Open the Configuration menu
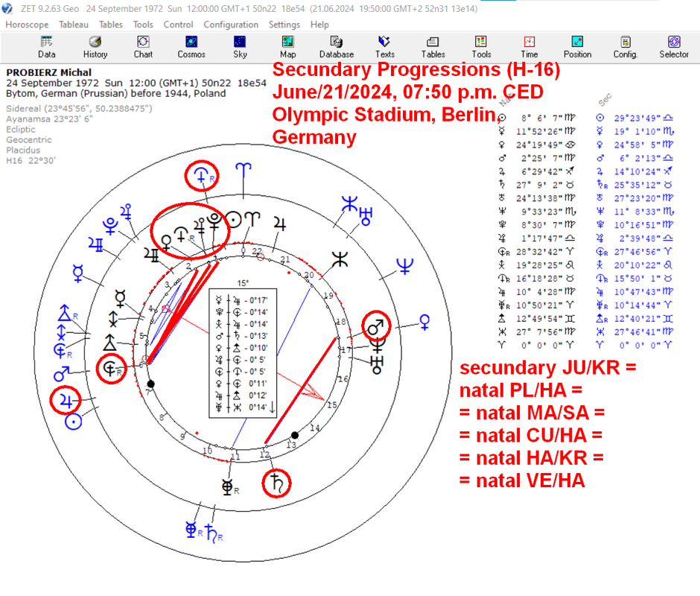Image resolution: width=700 pixels, height=596 pixels. pyautogui.click(x=231, y=25)
